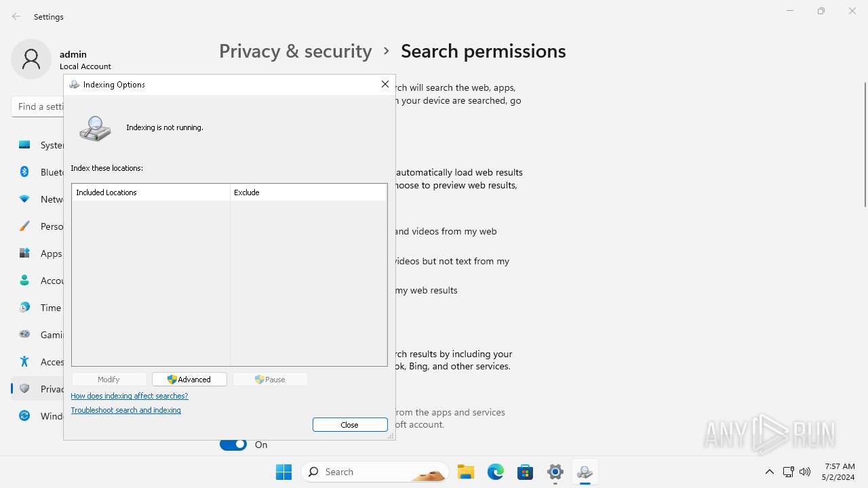Open the Windows Start menu
Screen dimensions: 868x488
pyautogui.click(x=283, y=472)
